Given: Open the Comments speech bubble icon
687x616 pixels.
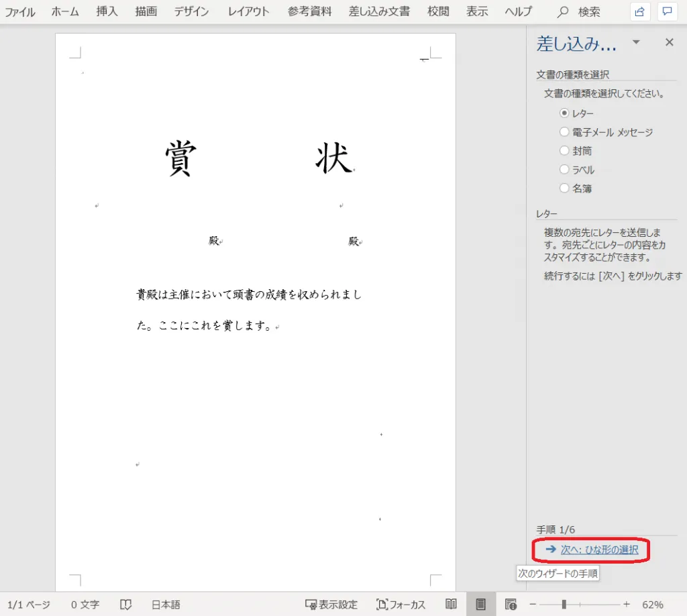Looking at the screenshot, I should pos(667,11).
